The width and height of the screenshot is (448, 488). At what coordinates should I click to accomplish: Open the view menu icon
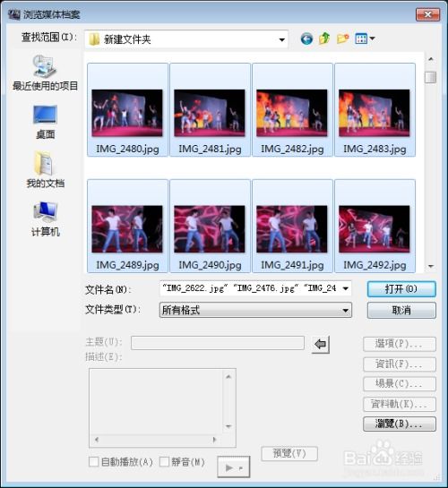365,39
